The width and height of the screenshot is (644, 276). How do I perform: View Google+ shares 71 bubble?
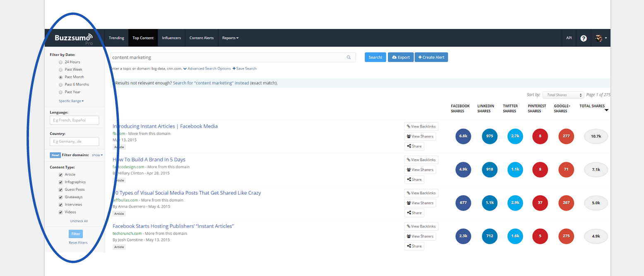(x=566, y=169)
